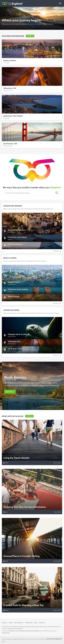Open the Destinations footer menu link
The height and width of the screenshot is (644, 64).
point(29,623)
